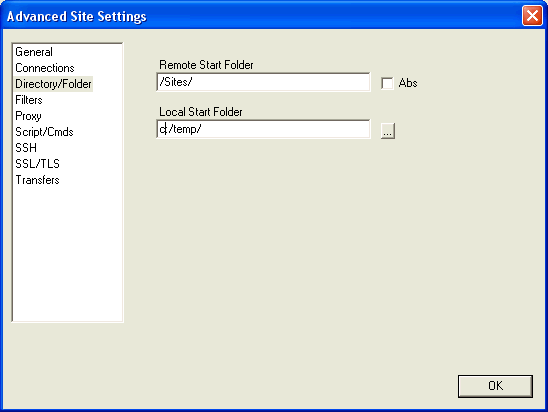Click the Remote Start Folder label

click(206, 65)
